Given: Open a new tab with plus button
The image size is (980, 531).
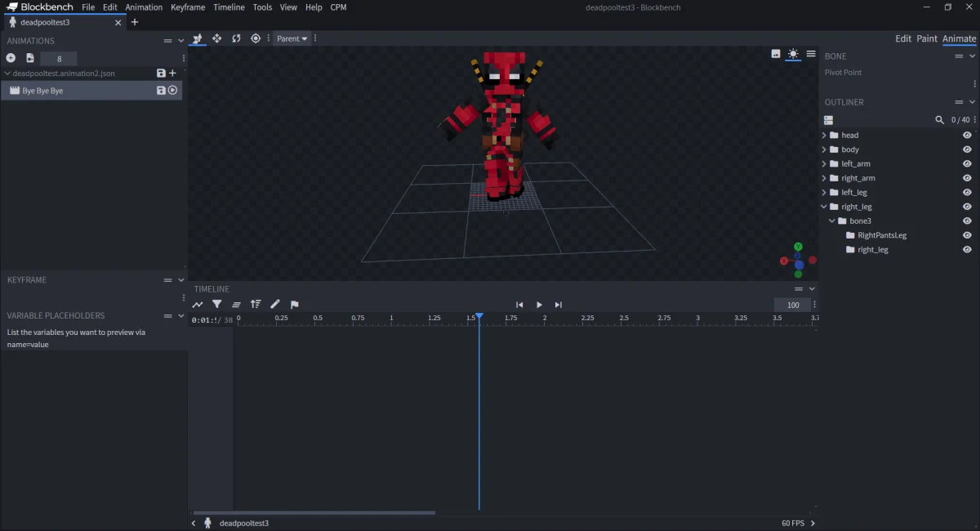Looking at the screenshot, I should (x=135, y=23).
